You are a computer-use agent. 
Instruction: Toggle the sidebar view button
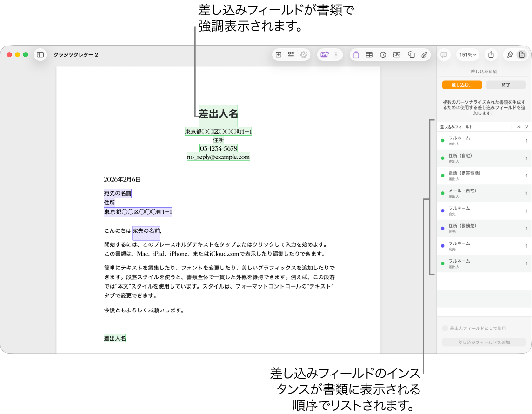[40, 54]
